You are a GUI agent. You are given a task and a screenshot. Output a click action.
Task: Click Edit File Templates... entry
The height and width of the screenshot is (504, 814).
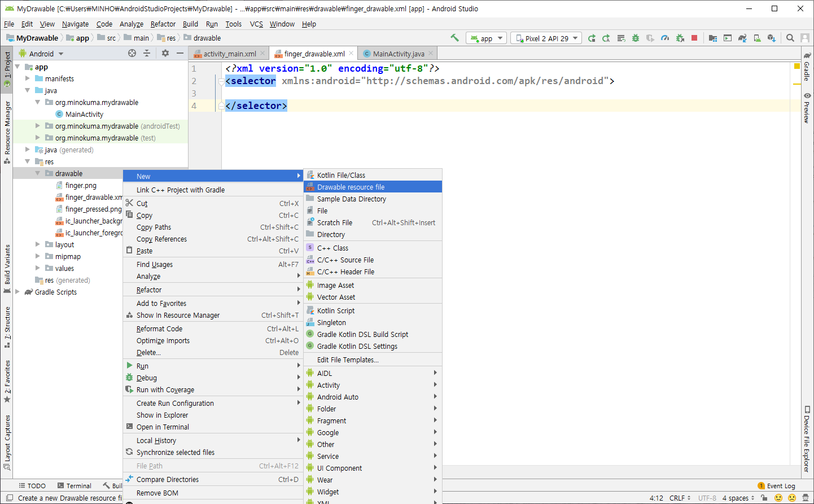[x=373, y=360]
